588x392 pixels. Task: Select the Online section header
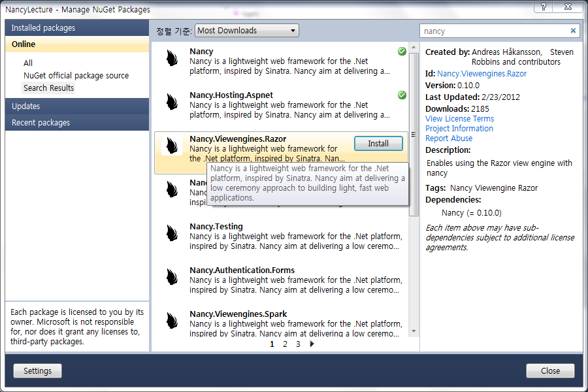(x=77, y=44)
